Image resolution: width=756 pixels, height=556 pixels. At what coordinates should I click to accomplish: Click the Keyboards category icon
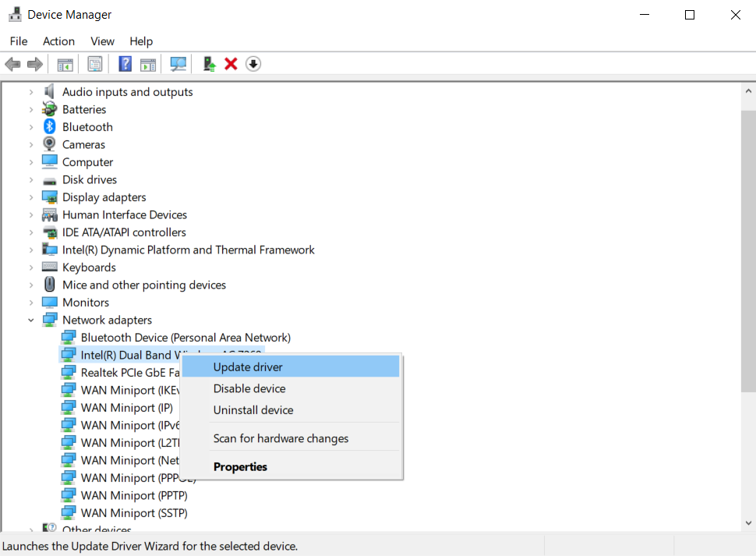coord(50,266)
